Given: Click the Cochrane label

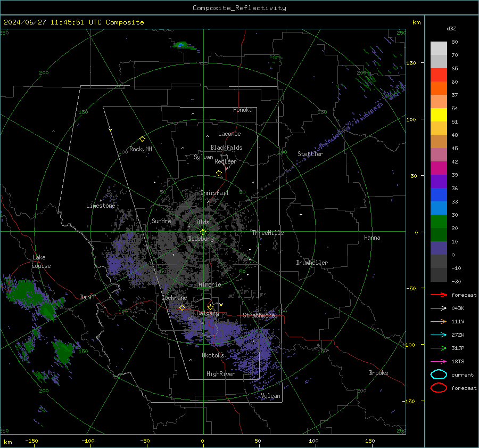Looking at the screenshot, I should 174,298.
